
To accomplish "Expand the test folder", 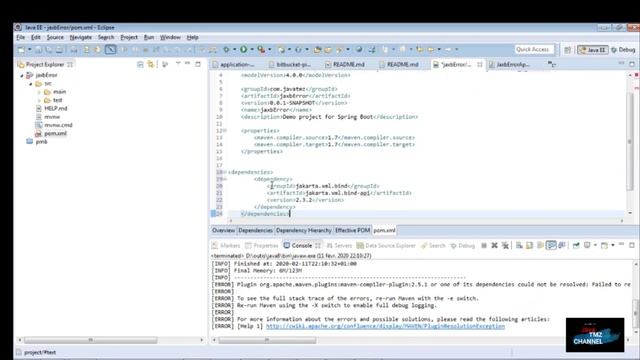I will (39, 100).
